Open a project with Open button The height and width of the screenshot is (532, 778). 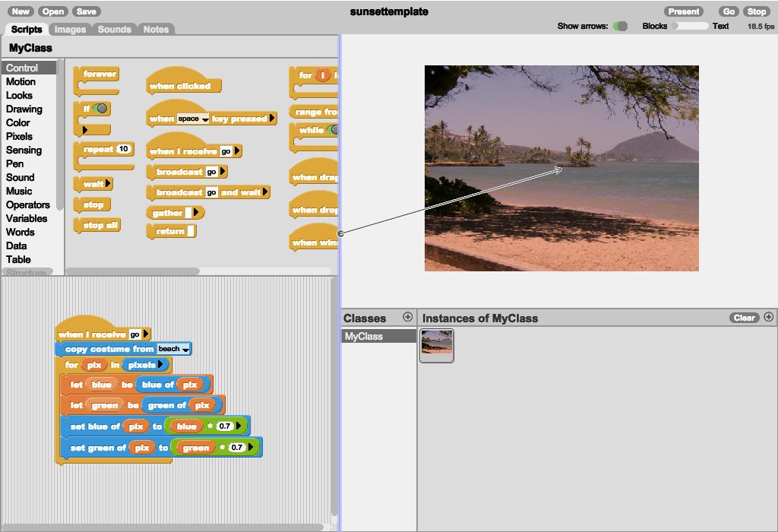pos(52,11)
